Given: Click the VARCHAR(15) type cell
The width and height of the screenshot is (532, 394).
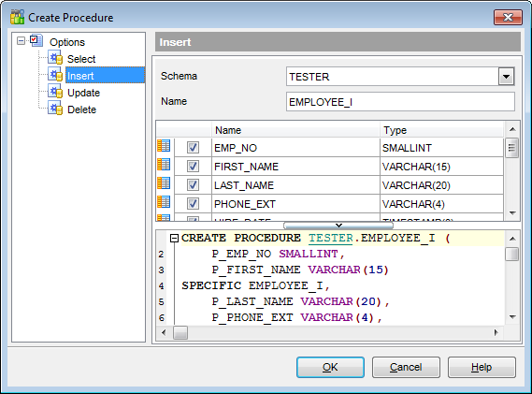Looking at the screenshot, I should (x=441, y=167).
